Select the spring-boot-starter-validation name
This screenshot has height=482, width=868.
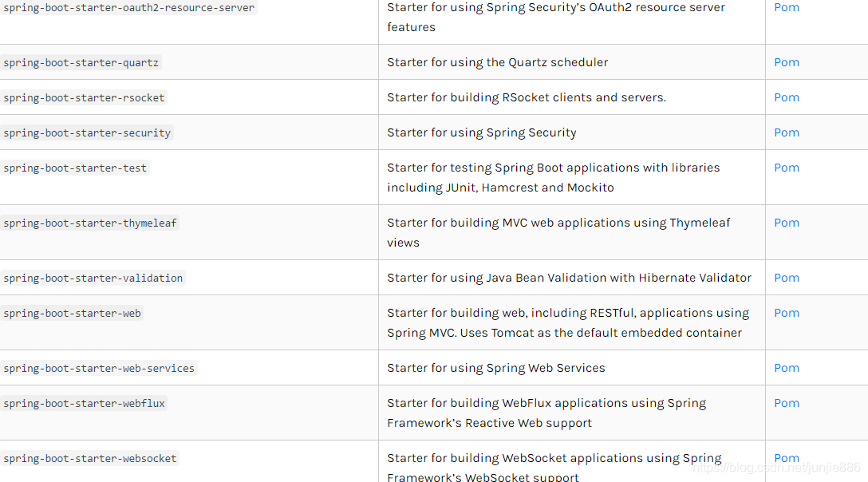tap(93, 279)
